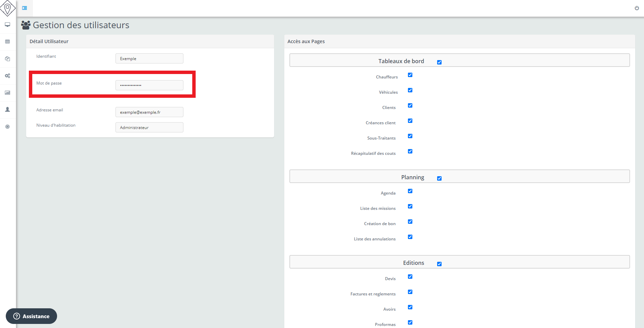The height and width of the screenshot is (328, 644).
Task: Uncheck the Liste des missions checkbox
Action: pos(410,206)
